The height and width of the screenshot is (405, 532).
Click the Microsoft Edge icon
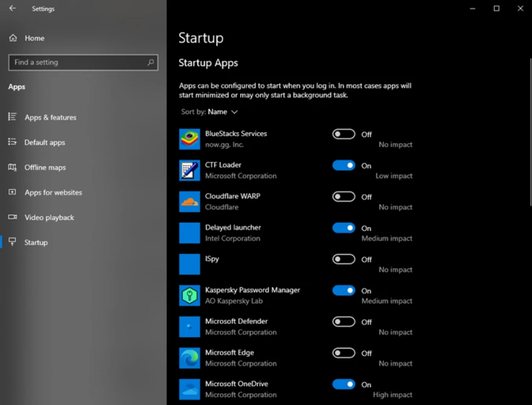click(190, 357)
